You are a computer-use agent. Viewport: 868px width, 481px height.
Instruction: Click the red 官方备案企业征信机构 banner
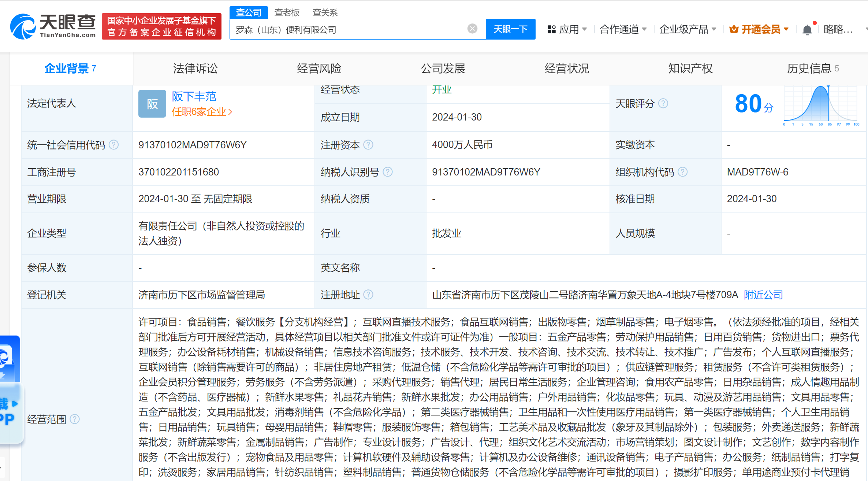coord(161,26)
